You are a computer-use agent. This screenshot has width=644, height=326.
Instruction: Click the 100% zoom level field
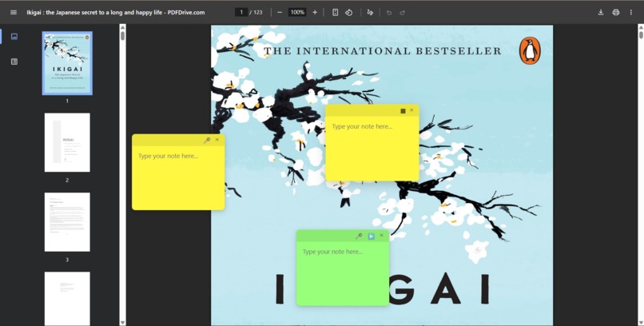(x=297, y=12)
